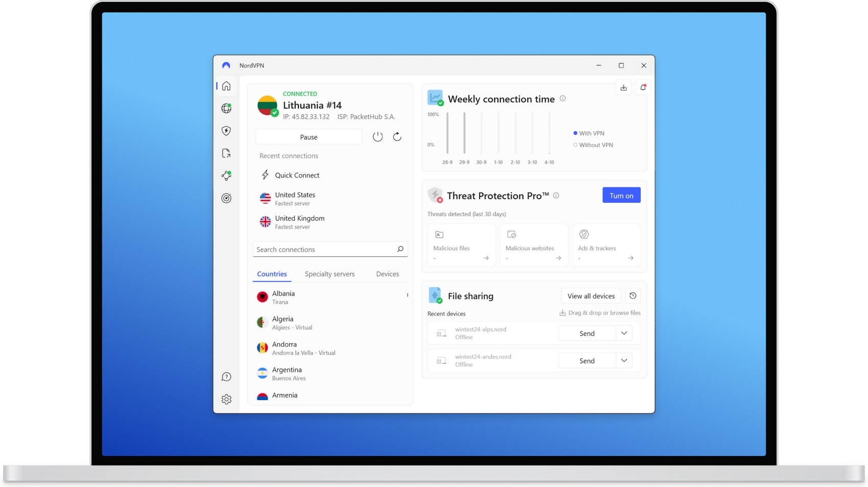Click the File sharing card icon

click(435, 295)
